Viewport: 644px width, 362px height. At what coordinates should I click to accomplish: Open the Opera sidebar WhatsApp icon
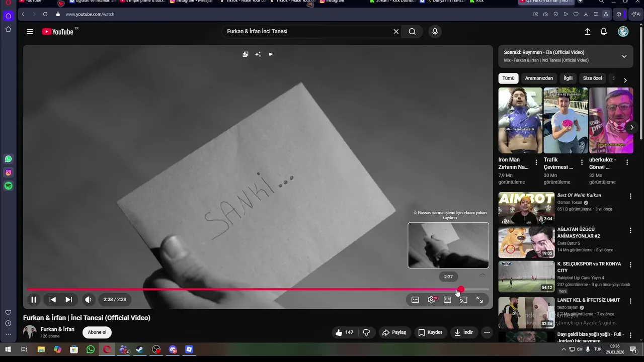coord(8,159)
